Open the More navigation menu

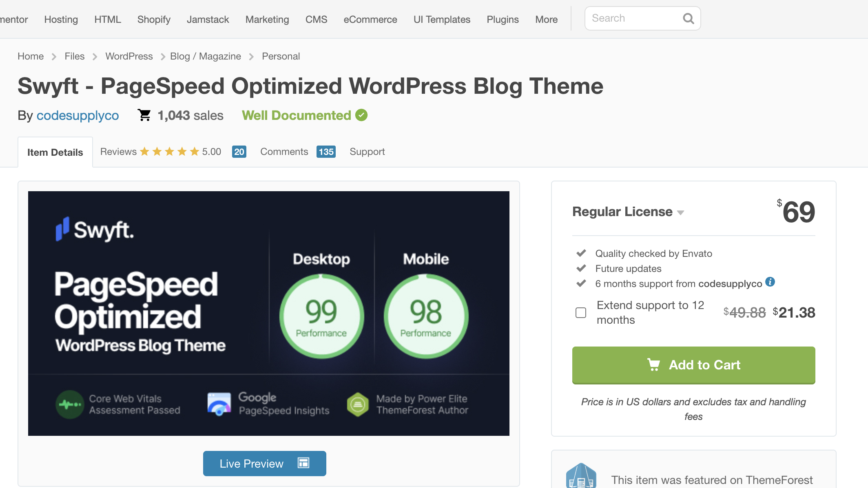pos(546,19)
